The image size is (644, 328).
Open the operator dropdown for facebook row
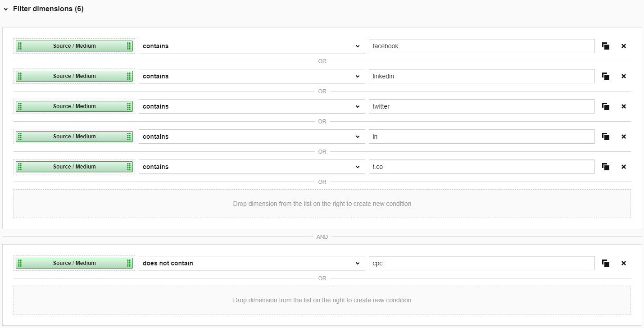[251, 46]
